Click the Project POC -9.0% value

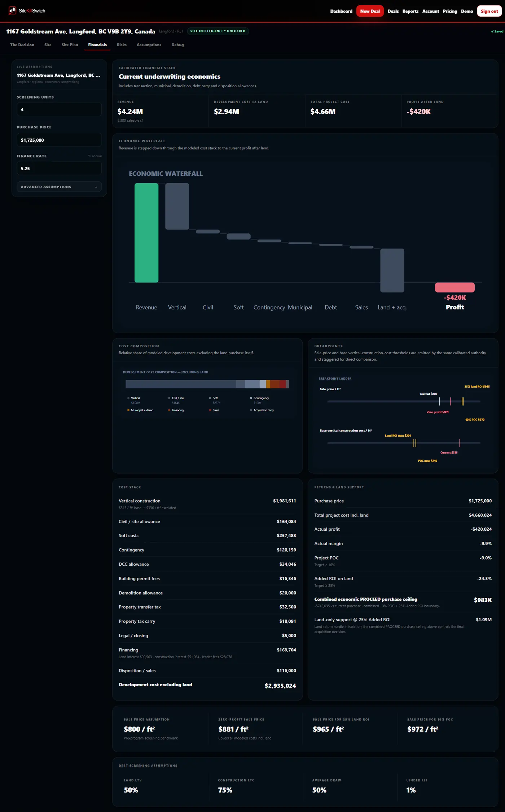[486, 558]
